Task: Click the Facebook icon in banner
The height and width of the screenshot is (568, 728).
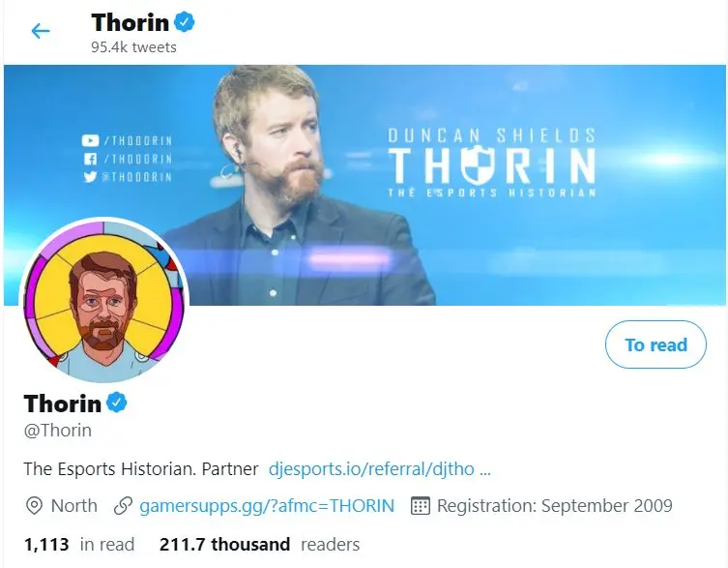Action: [x=90, y=159]
